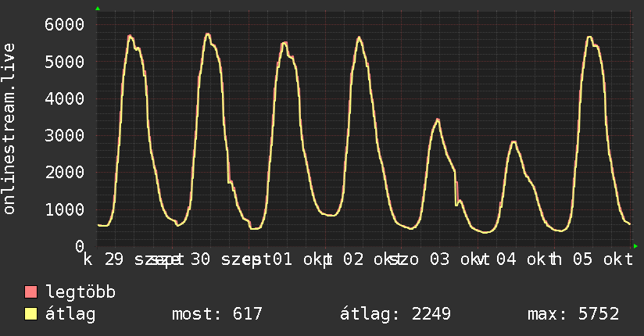This screenshot has height=336, width=644.
Task: Click the 'átlag: 2249' statistic
Action: (x=395, y=314)
